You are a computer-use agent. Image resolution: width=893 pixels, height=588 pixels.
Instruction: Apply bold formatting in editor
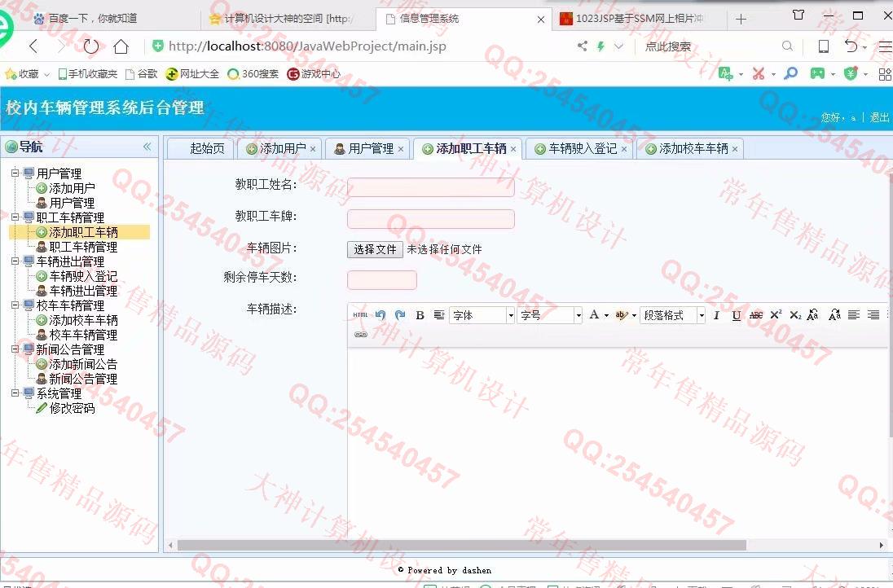pos(420,315)
